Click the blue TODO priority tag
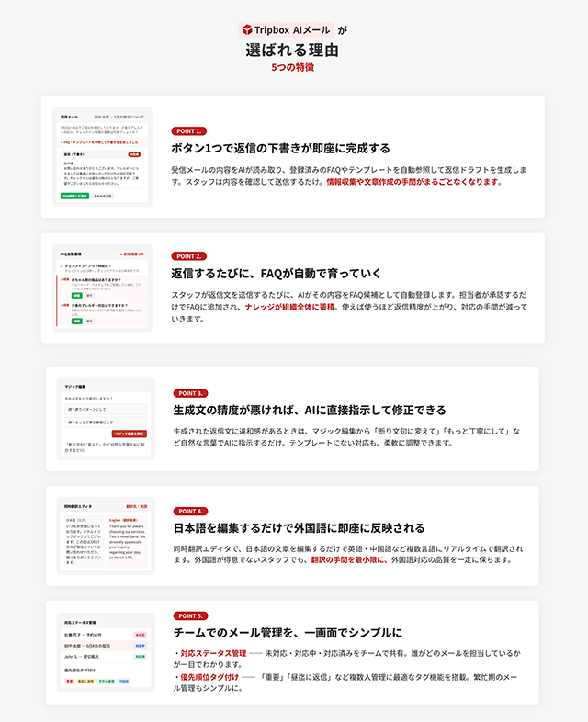The width and height of the screenshot is (588, 722). point(124,681)
